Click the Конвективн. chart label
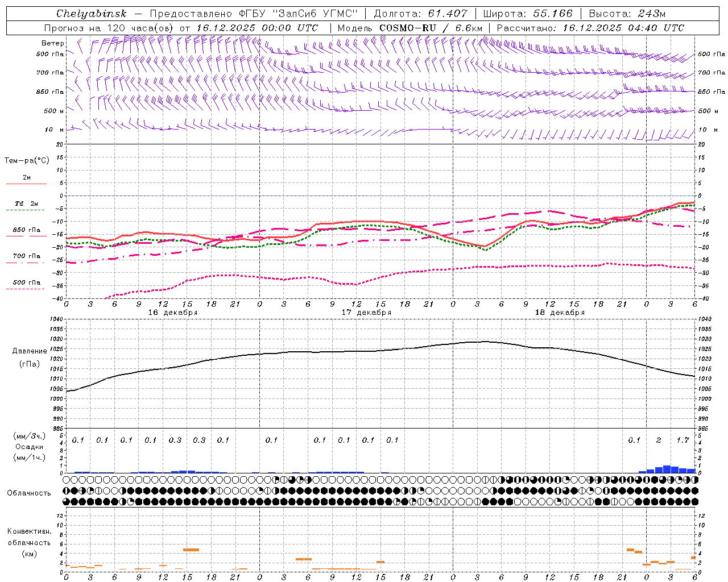 pyautogui.click(x=29, y=532)
